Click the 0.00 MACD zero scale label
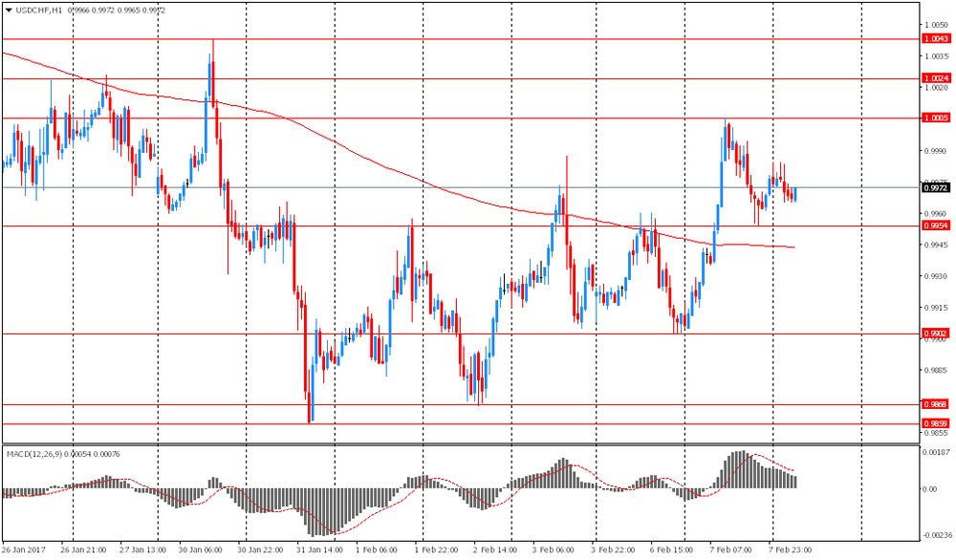The height and width of the screenshot is (560, 956). tap(930, 489)
